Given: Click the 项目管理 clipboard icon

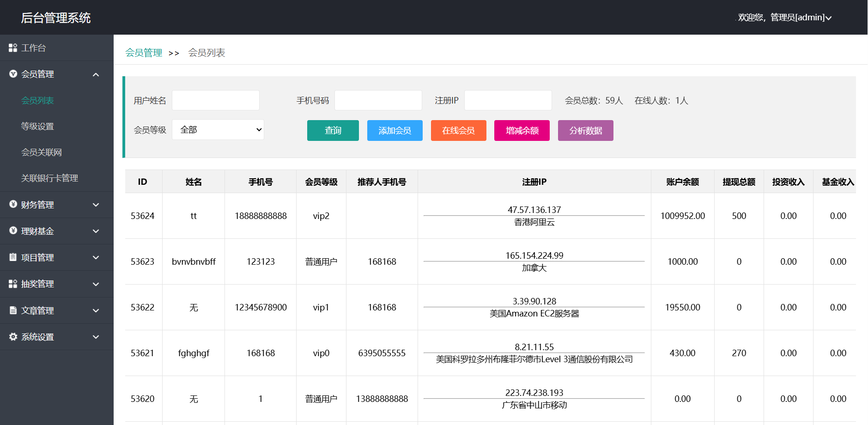Looking at the screenshot, I should tap(13, 257).
